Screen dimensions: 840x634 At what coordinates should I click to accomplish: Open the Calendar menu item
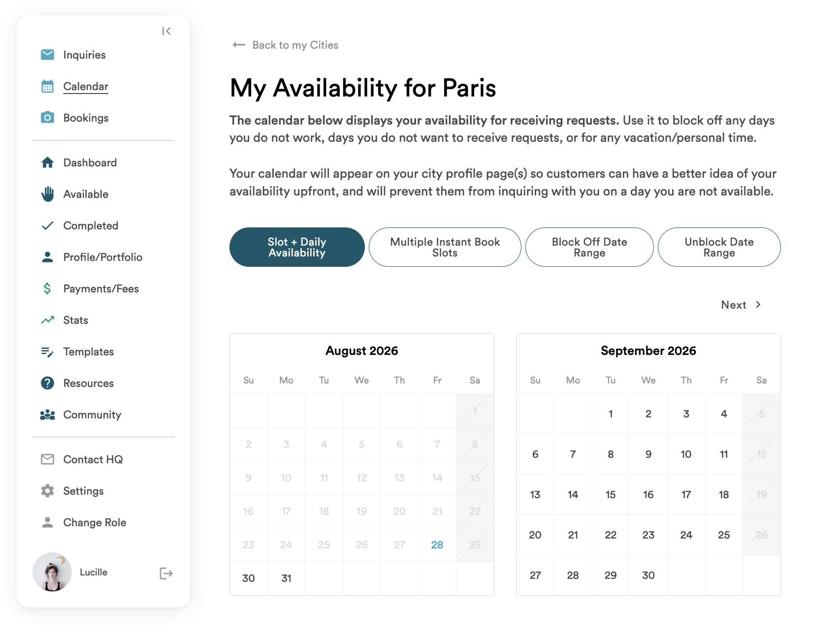click(86, 86)
